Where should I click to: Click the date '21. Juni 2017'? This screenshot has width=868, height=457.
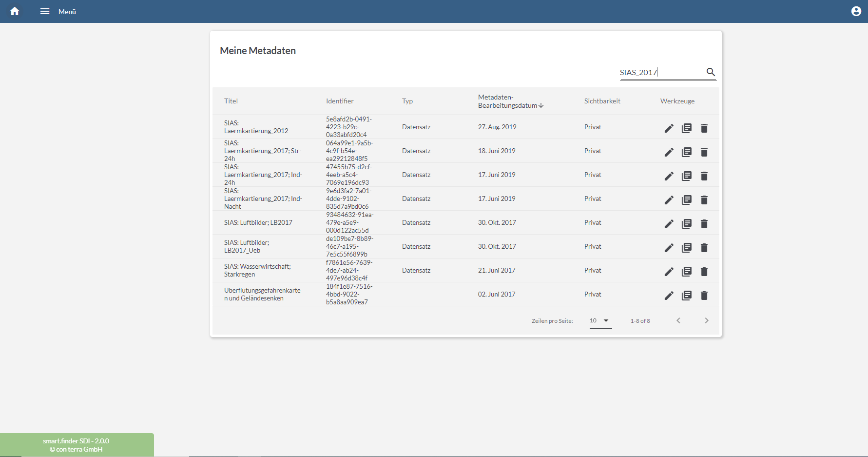tap(497, 270)
